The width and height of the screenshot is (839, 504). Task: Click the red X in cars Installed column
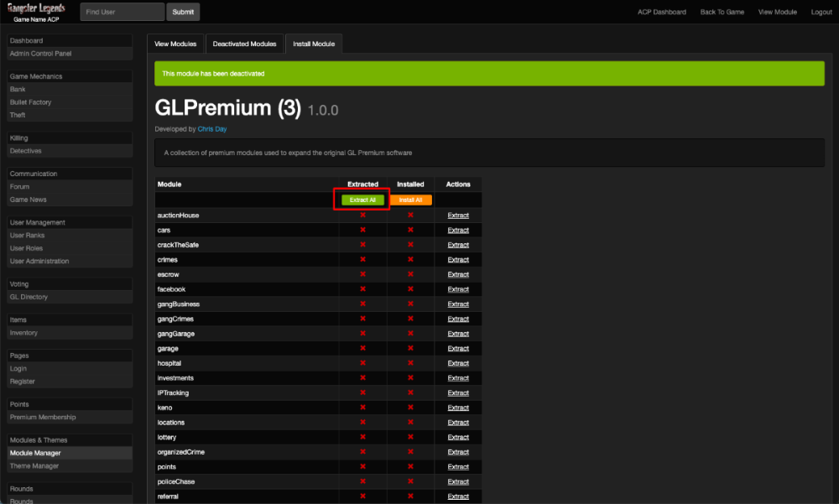click(410, 230)
